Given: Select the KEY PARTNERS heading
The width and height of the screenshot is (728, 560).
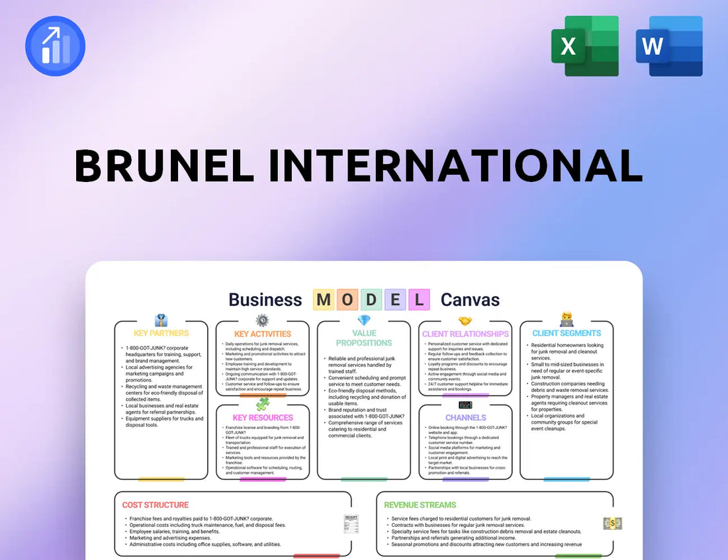Looking at the screenshot, I should pyautogui.click(x=161, y=334).
